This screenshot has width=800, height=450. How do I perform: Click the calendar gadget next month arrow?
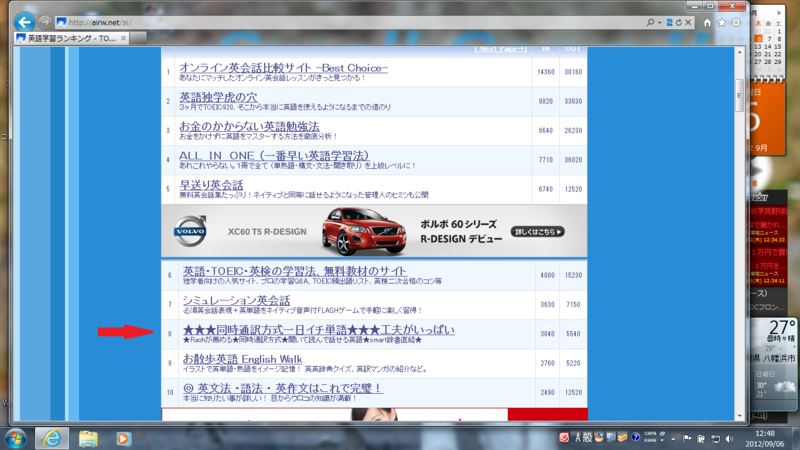click(x=779, y=13)
